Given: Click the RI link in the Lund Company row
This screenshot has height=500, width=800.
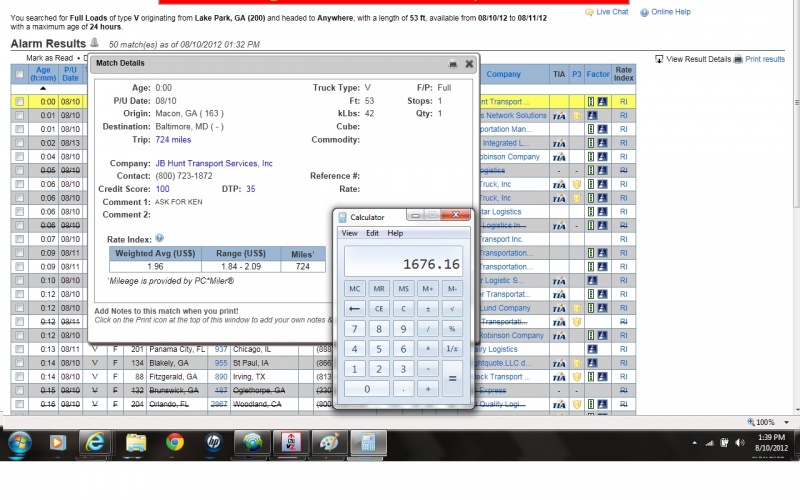Looking at the screenshot, I should (x=623, y=308).
